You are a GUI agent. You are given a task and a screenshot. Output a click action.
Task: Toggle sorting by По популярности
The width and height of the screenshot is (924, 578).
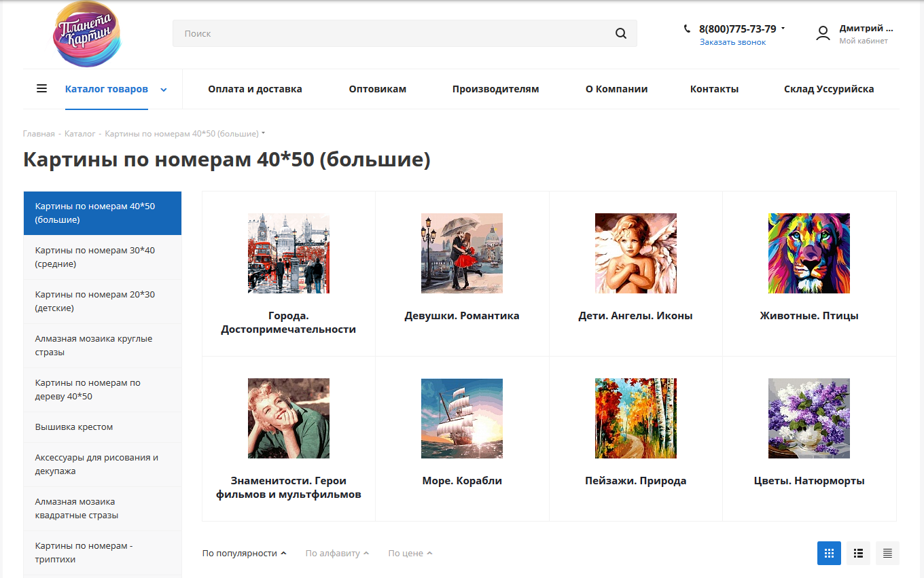[244, 553]
